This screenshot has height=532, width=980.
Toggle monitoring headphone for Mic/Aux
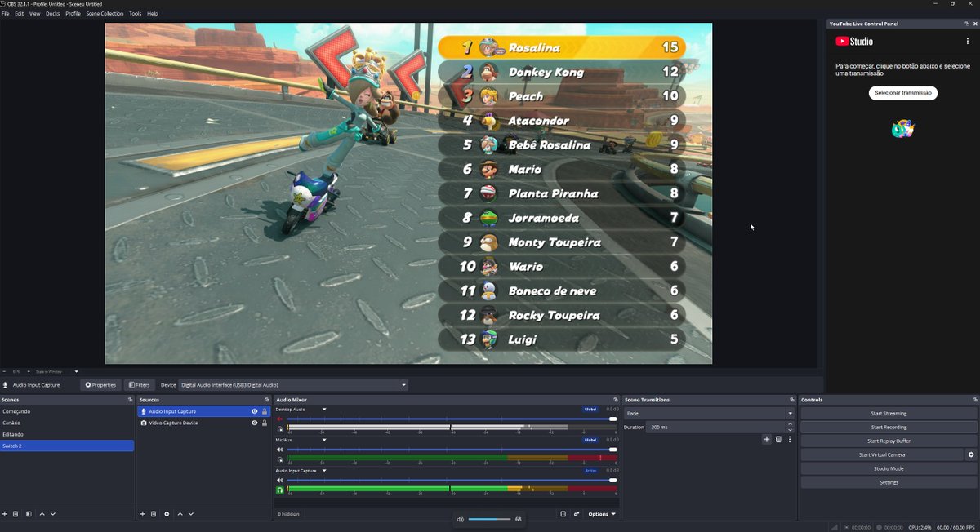pyautogui.click(x=280, y=459)
